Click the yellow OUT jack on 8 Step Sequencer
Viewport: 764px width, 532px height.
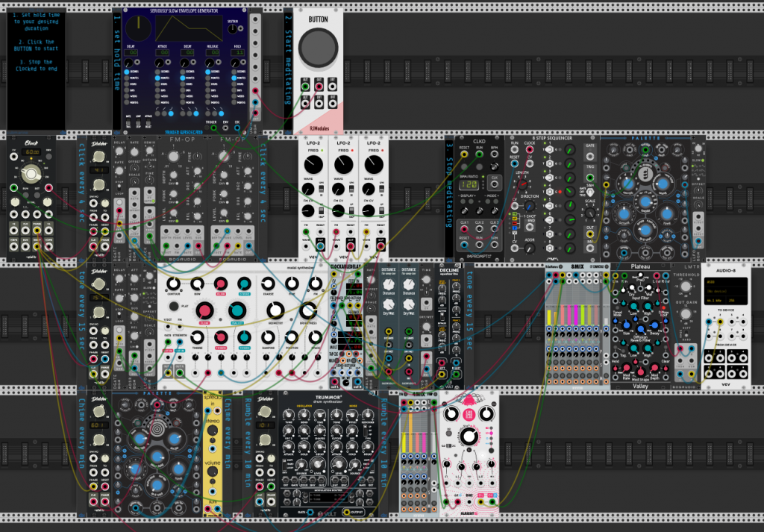coord(590,234)
